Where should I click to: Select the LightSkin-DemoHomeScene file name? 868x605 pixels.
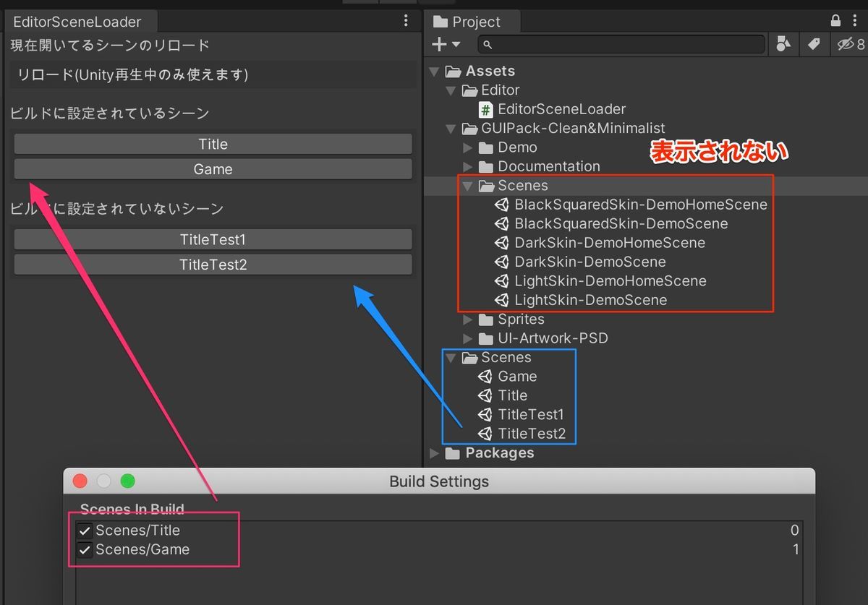[610, 281]
